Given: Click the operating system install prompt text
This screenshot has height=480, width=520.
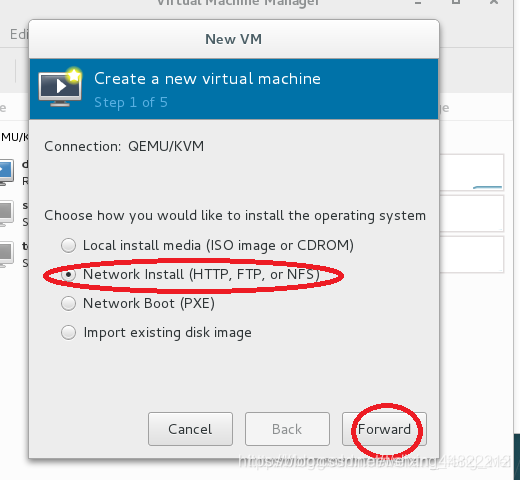Looking at the screenshot, I should pos(235,216).
